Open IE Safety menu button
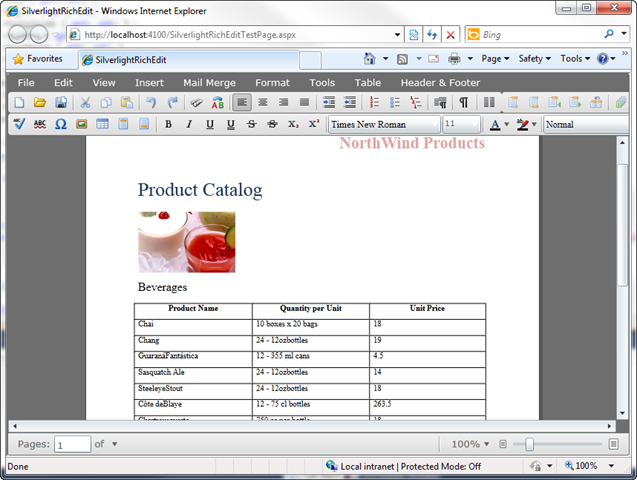637x480 pixels. pyautogui.click(x=534, y=59)
